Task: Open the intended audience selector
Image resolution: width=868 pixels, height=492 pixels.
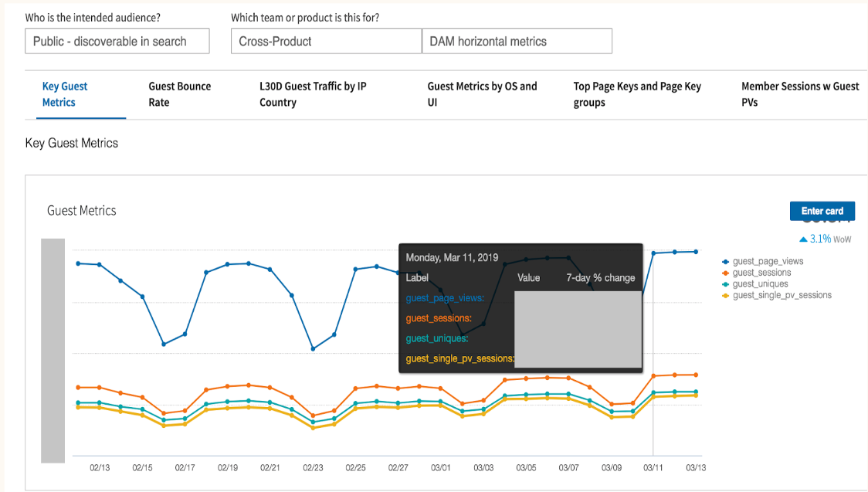Action: point(117,40)
